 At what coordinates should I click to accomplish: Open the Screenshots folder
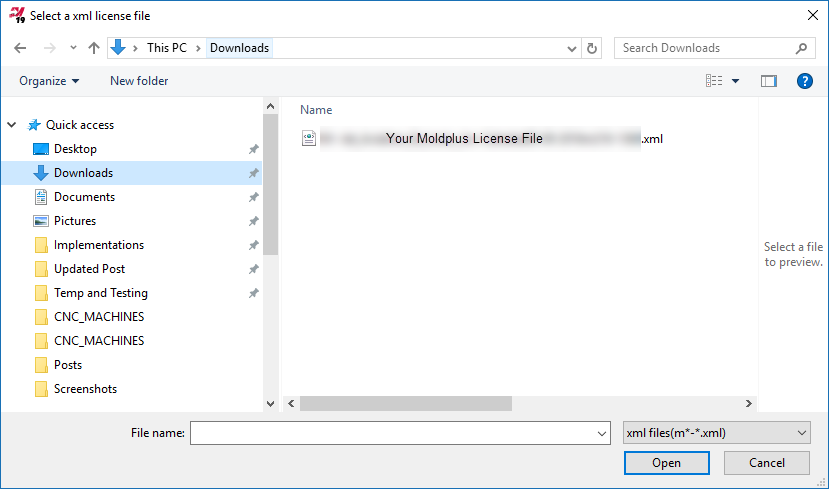pos(86,389)
